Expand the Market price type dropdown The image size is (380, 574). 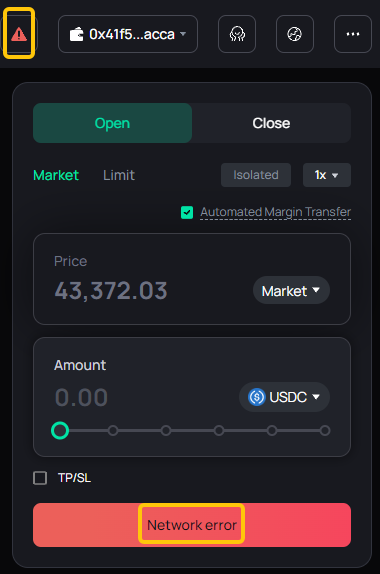point(291,290)
